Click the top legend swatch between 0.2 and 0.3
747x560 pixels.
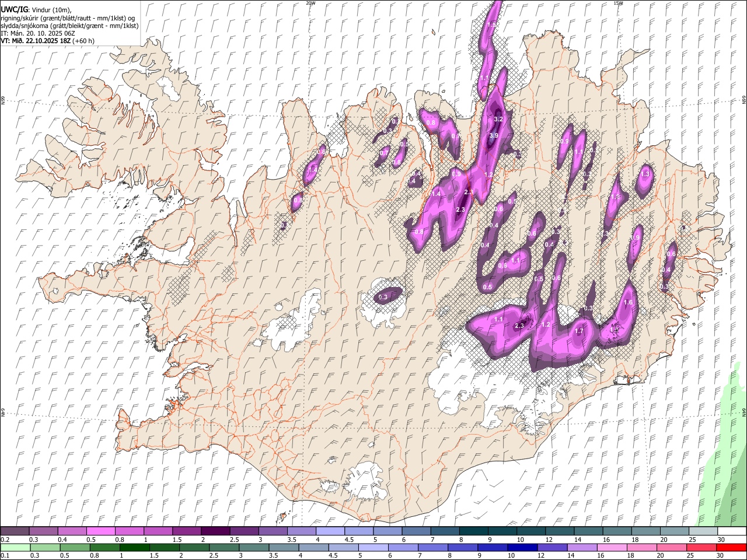pyautogui.click(x=15, y=531)
